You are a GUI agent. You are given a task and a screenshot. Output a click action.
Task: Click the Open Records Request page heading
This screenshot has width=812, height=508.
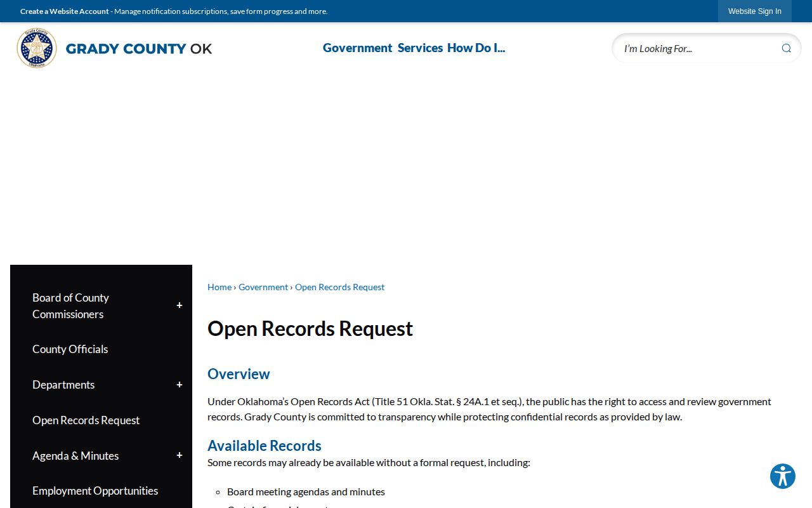coord(310,328)
